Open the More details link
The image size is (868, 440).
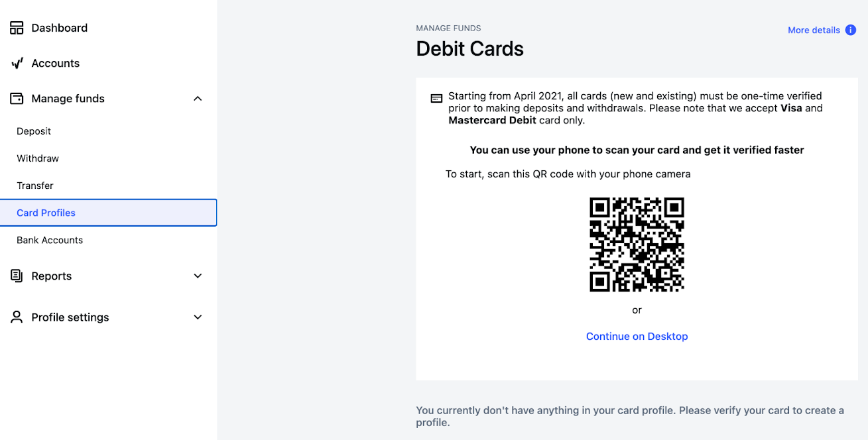[814, 30]
